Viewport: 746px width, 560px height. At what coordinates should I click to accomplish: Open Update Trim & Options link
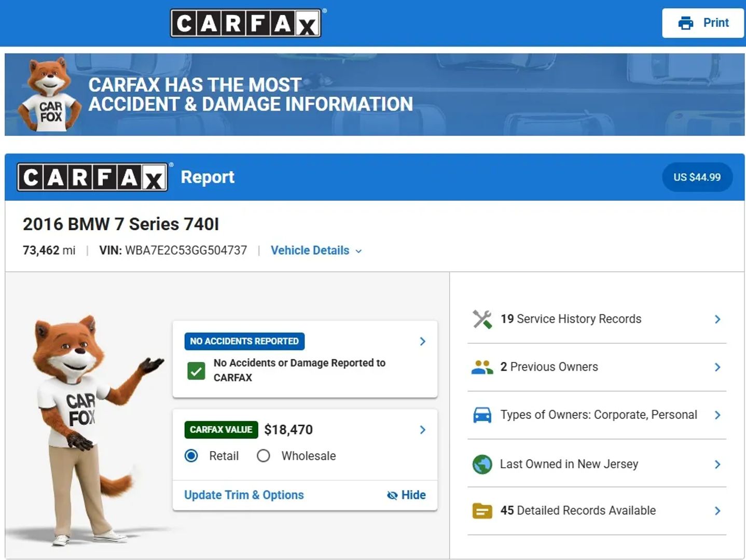(x=244, y=495)
